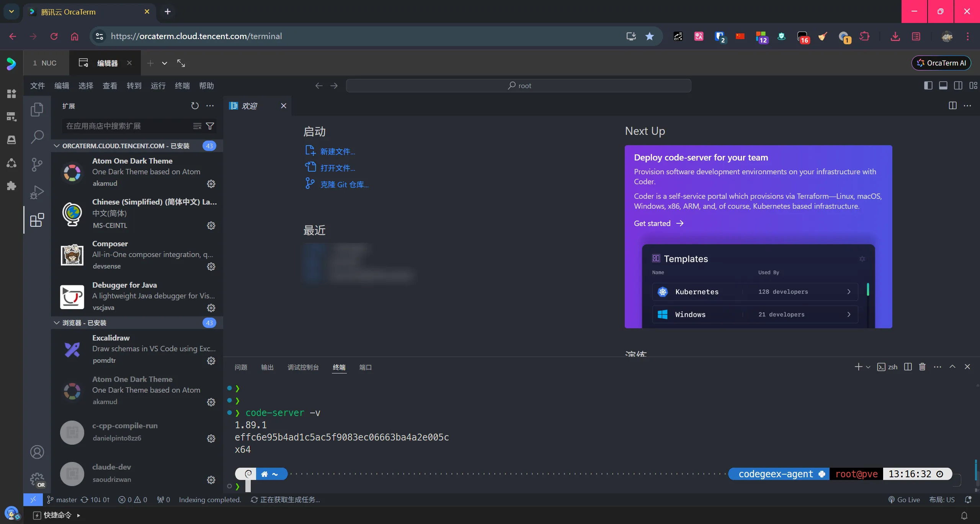Switch to the 问题 panel tab
Screen dimensions: 980x524
(241, 367)
